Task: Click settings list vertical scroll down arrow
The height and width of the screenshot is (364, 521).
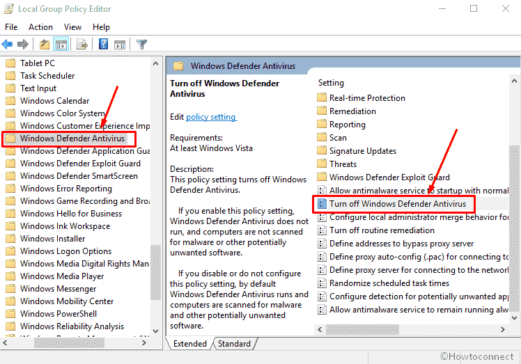Action: 514,317
